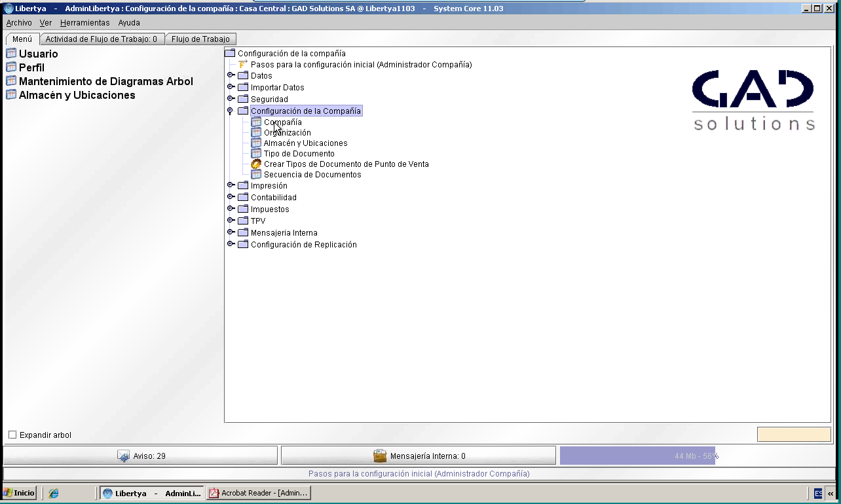Image resolution: width=841 pixels, height=504 pixels.
Task: Click the window icon beside tree item Almacén y Ubicaciones
Action: (256, 143)
